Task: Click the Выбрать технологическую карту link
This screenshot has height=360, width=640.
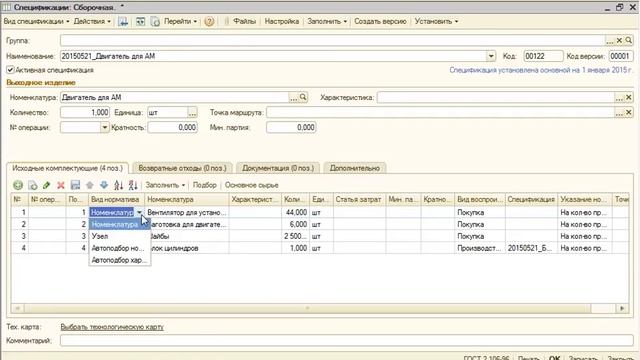Action: [112, 327]
